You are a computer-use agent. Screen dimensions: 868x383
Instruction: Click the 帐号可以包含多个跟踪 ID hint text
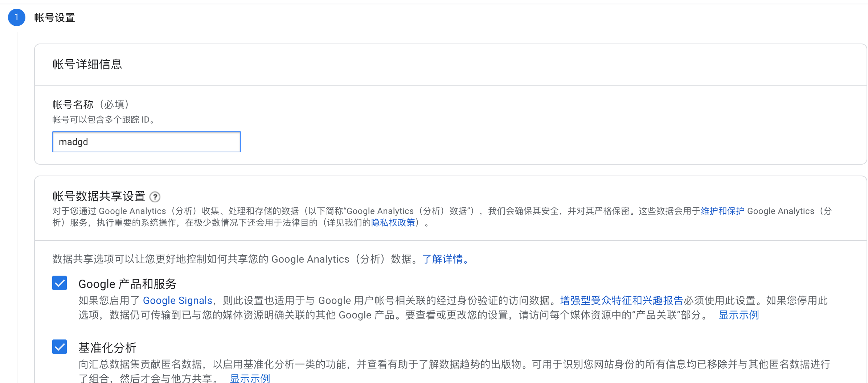pyautogui.click(x=104, y=120)
